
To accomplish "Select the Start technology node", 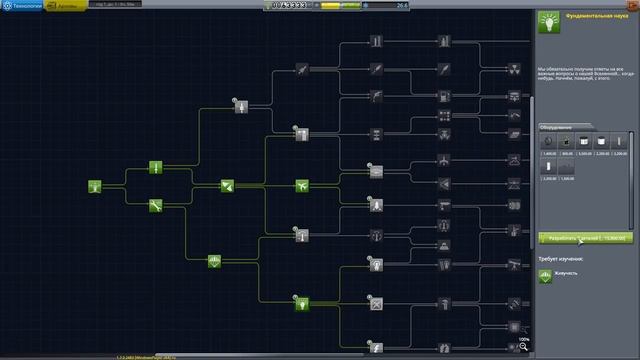I will point(95,186).
